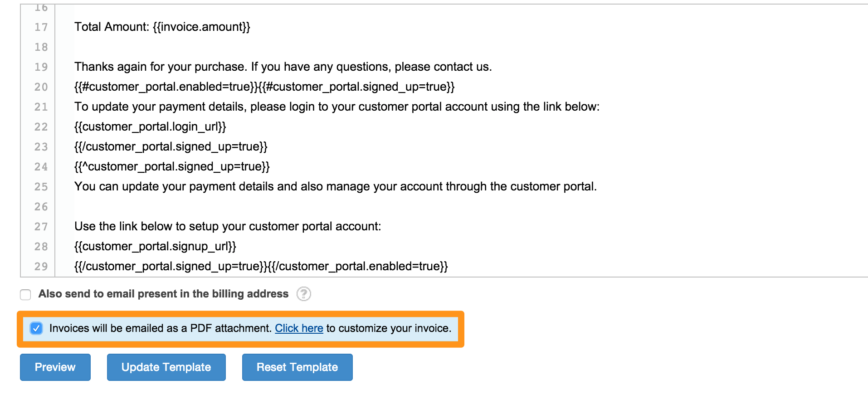Click line number 17 in the editor
Viewport: 868px width, 409px height.
41,27
